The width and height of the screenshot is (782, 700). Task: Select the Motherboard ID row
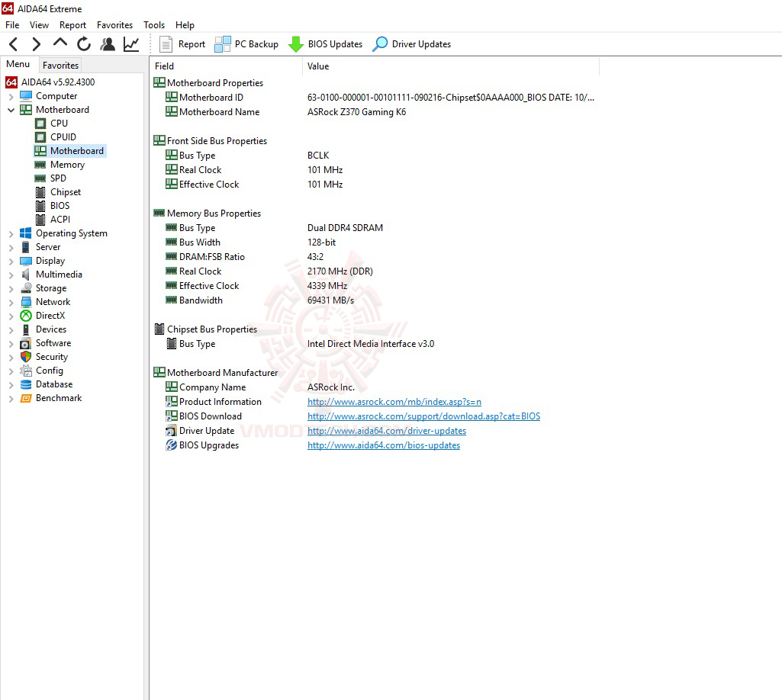click(x=374, y=98)
